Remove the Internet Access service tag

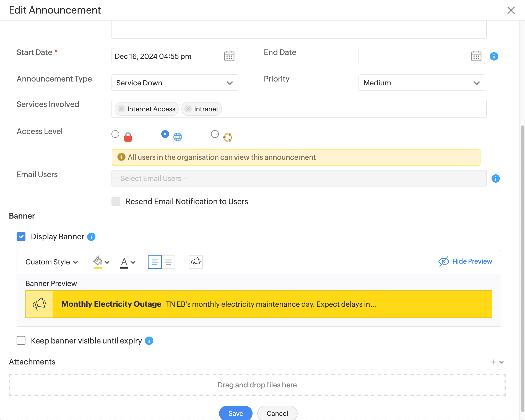point(121,109)
